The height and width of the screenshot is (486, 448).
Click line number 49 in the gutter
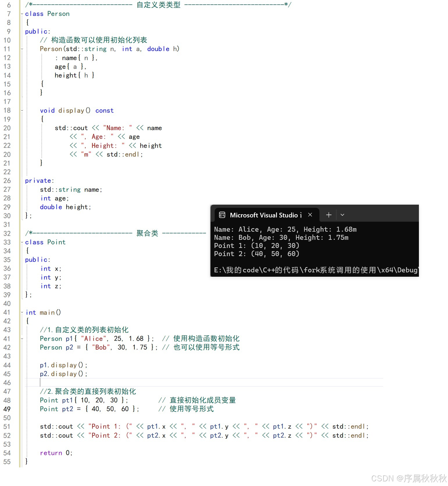[x=7, y=409]
